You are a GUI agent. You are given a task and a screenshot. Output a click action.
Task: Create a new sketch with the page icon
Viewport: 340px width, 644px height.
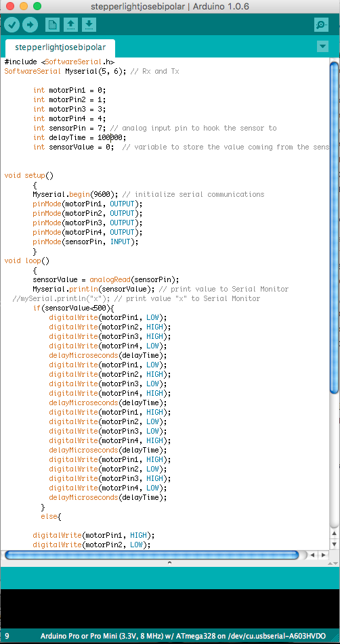coord(52,24)
